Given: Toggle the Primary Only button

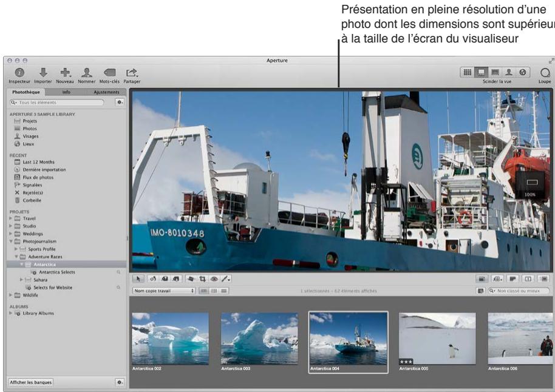Looking at the screenshot, I should tap(528, 279).
